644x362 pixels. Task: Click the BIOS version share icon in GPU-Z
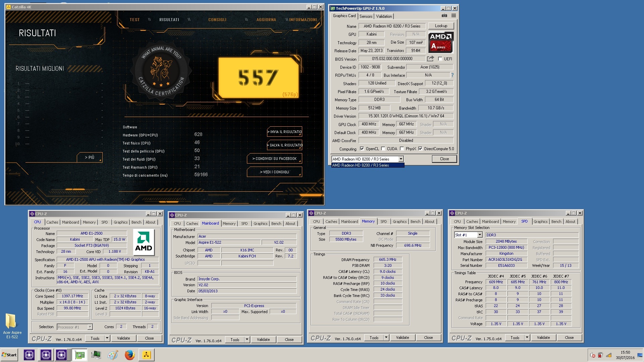(x=430, y=59)
